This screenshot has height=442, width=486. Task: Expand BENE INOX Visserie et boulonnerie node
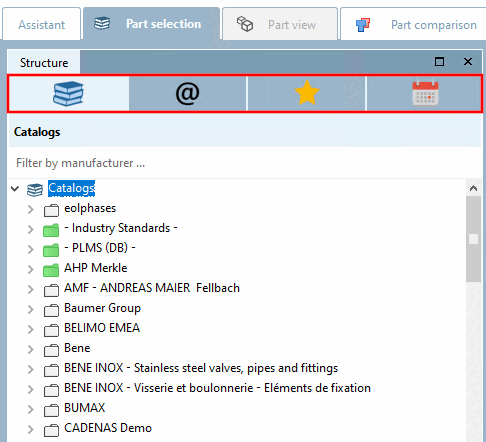click(31, 389)
